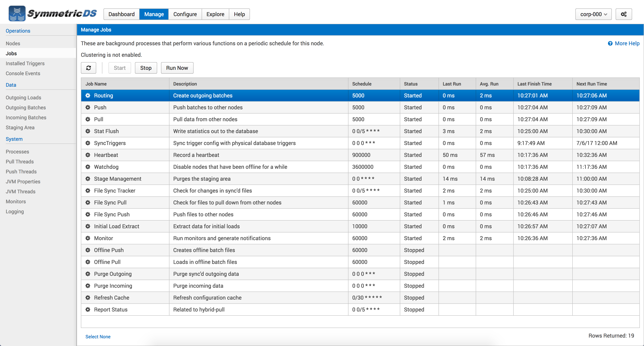Click gear icon for Offline Push job

pos(88,250)
